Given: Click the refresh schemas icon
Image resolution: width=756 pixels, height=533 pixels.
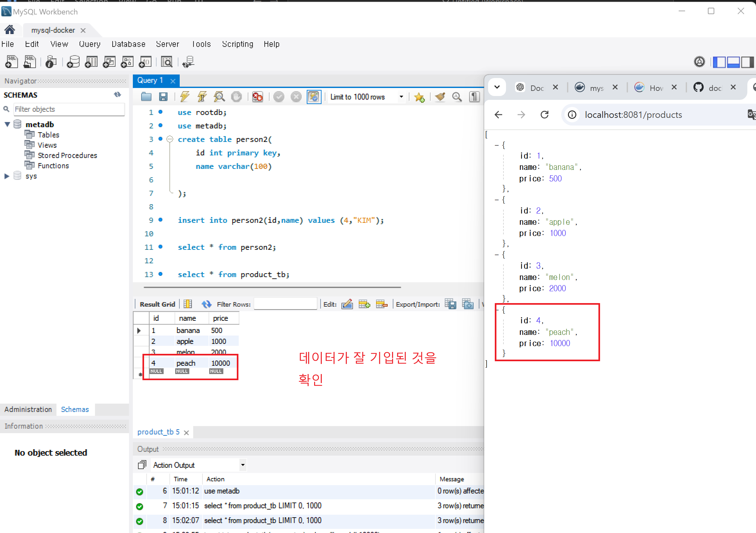Looking at the screenshot, I should [x=117, y=95].
